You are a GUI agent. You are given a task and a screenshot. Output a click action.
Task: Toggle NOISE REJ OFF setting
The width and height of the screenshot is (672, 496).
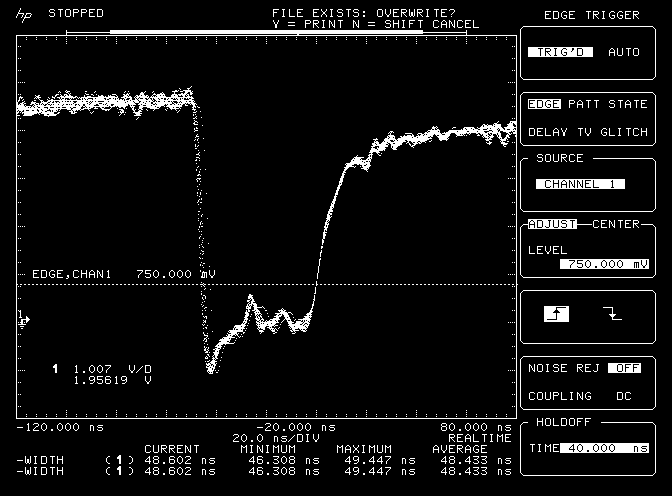(624, 368)
